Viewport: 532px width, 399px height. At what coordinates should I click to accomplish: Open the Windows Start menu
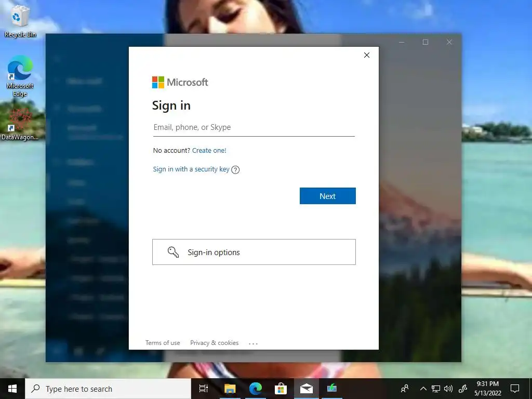coord(12,389)
